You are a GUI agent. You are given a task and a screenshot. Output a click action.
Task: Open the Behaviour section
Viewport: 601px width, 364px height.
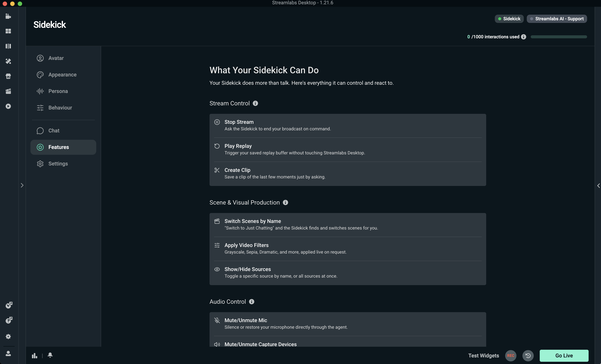[x=63, y=107]
